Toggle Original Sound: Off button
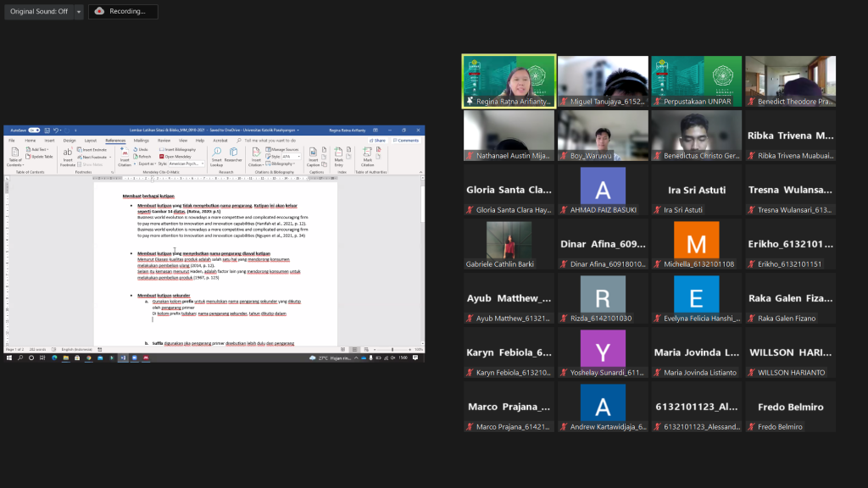This screenshot has width=868, height=488. tap(39, 11)
